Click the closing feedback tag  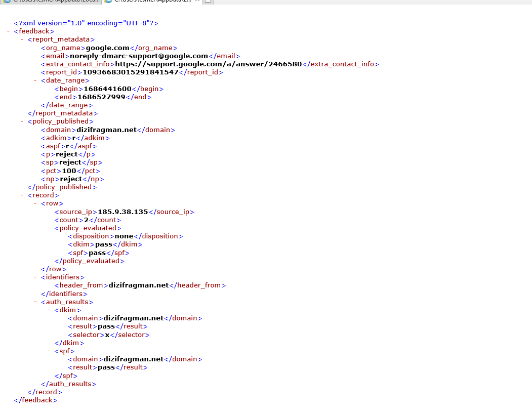click(x=35, y=401)
